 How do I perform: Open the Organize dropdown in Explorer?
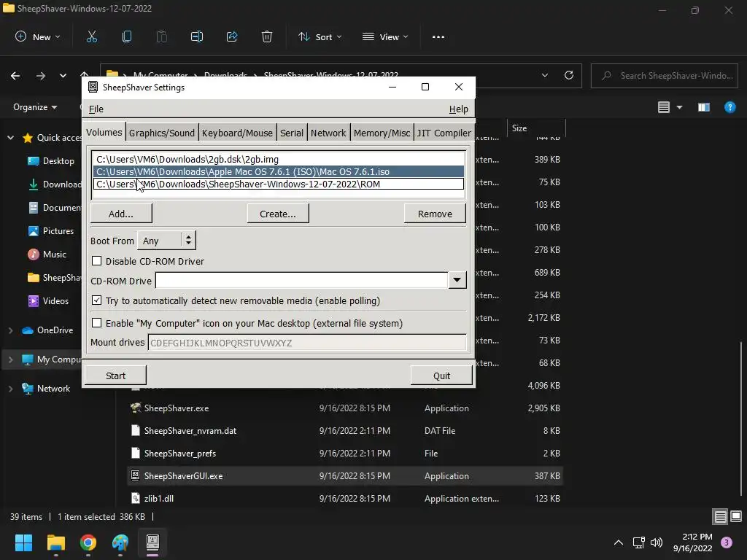click(35, 107)
